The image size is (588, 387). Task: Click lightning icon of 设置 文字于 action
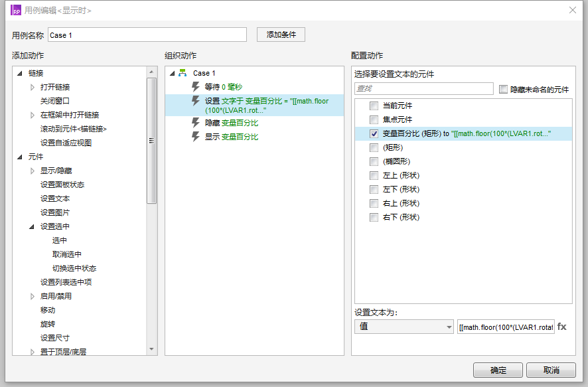pyautogui.click(x=195, y=101)
